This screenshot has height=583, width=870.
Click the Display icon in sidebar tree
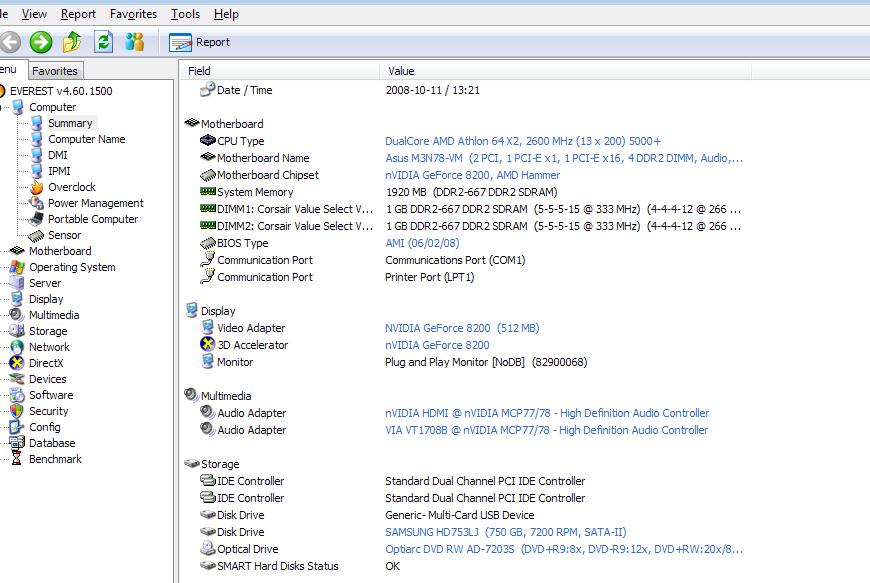[x=17, y=299]
